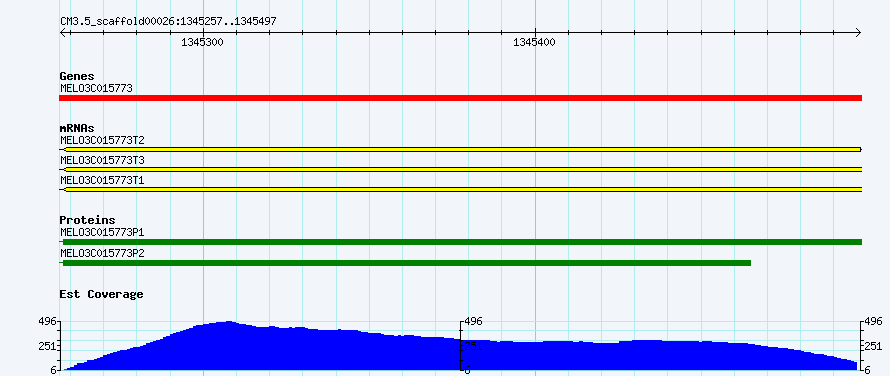
Task: Open the MELO3C015773 gene label
Action: click(x=96, y=88)
